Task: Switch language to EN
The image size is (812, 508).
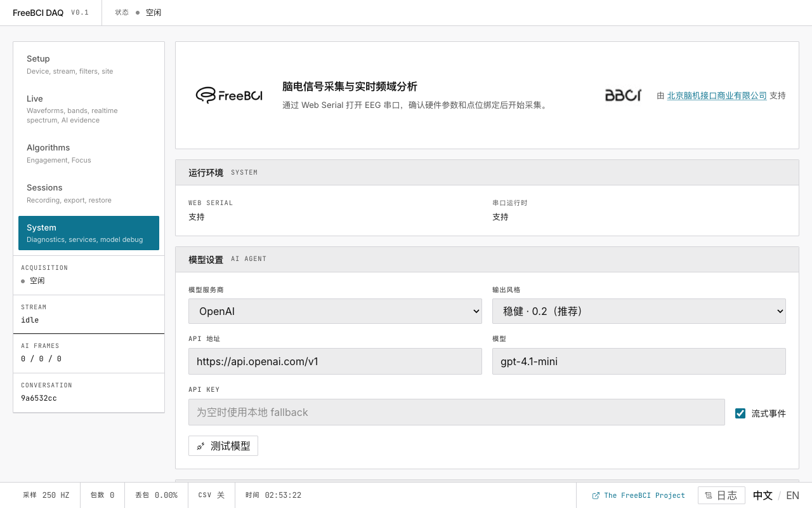Action: (792, 495)
